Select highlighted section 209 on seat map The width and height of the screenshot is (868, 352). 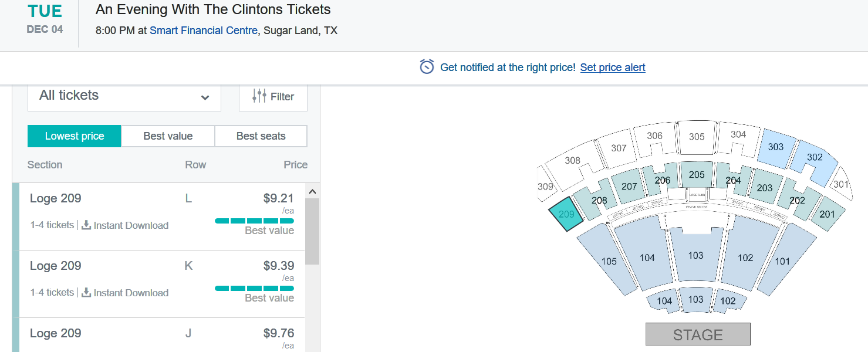click(x=566, y=215)
